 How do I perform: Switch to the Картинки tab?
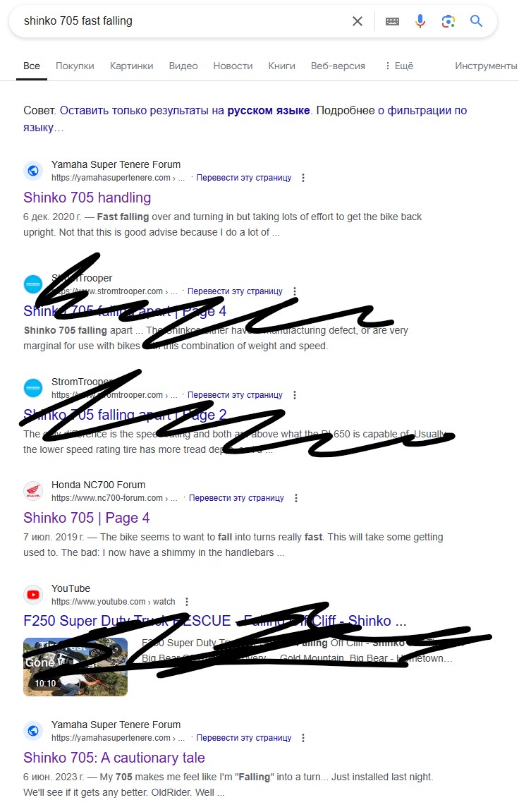click(x=131, y=66)
